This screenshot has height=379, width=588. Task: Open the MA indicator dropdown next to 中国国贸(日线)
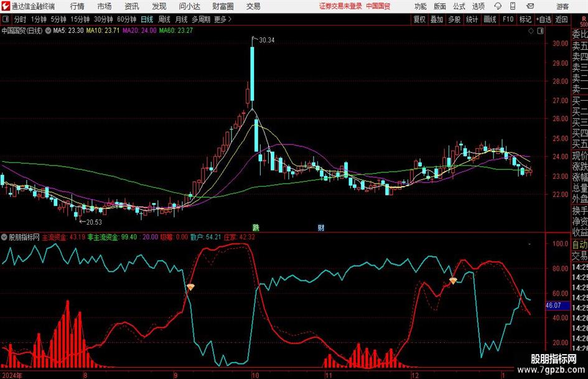48,30
